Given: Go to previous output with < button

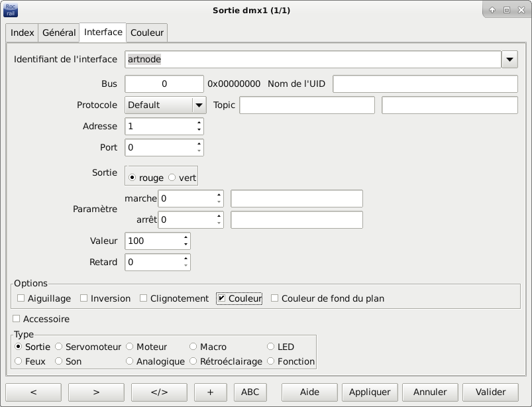Looking at the screenshot, I should click(x=33, y=392).
